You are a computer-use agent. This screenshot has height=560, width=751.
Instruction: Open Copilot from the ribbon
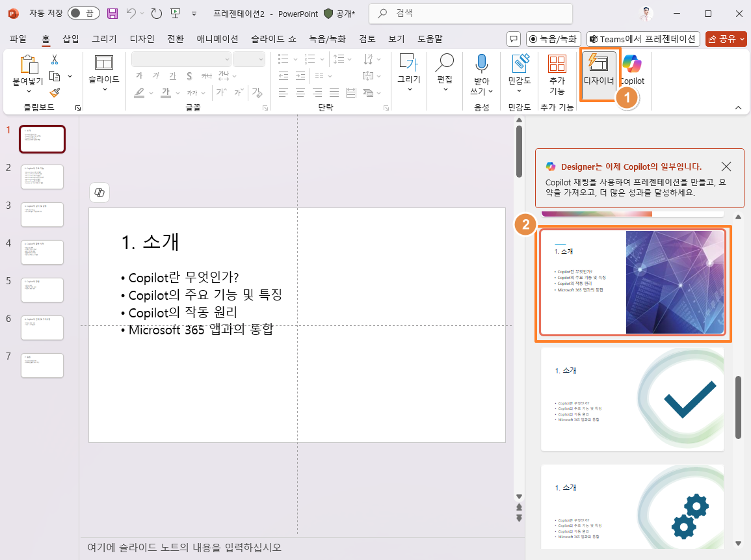tap(632, 70)
